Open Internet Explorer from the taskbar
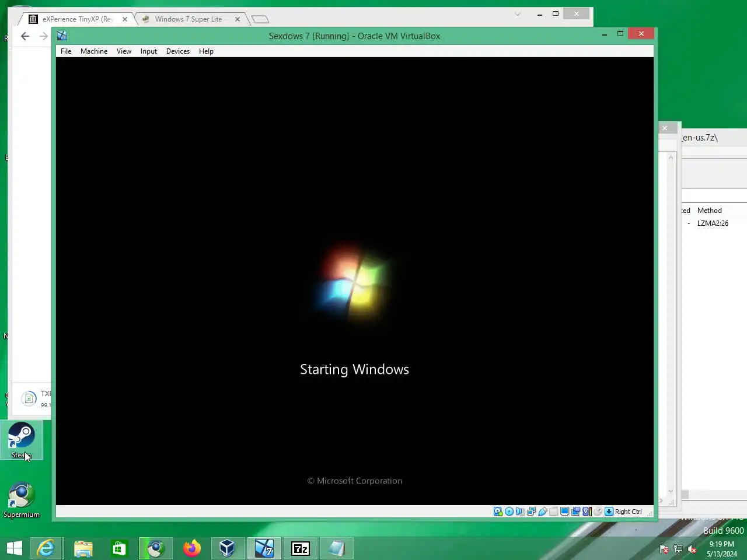The height and width of the screenshot is (560, 747). click(46, 548)
